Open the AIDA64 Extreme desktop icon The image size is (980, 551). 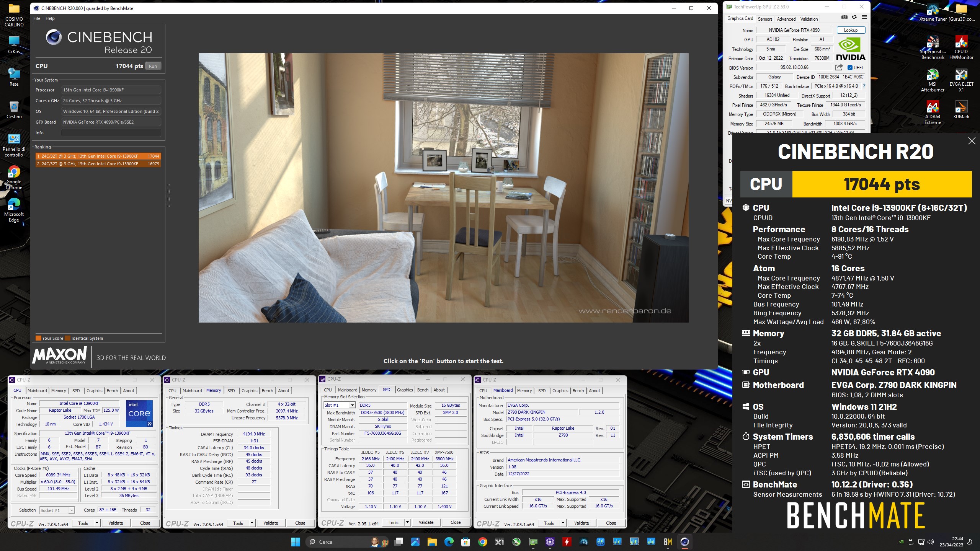[933, 112]
